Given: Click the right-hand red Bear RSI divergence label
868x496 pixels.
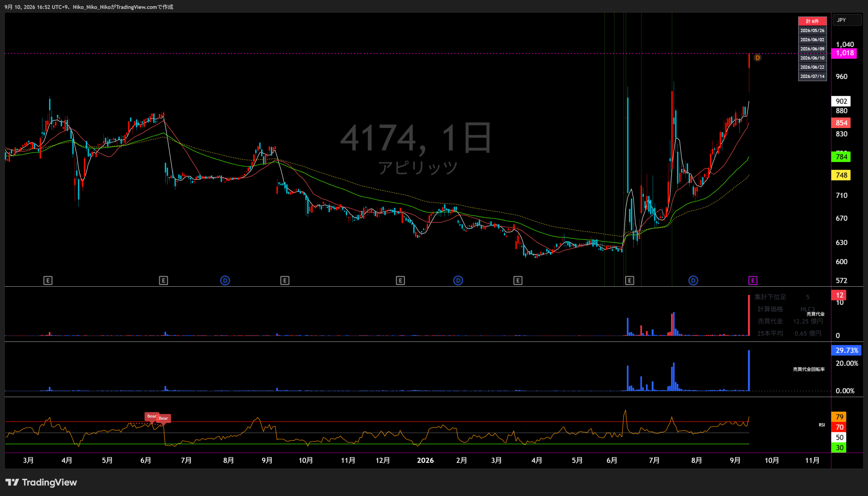Looking at the screenshot, I should (x=163, y=418).
